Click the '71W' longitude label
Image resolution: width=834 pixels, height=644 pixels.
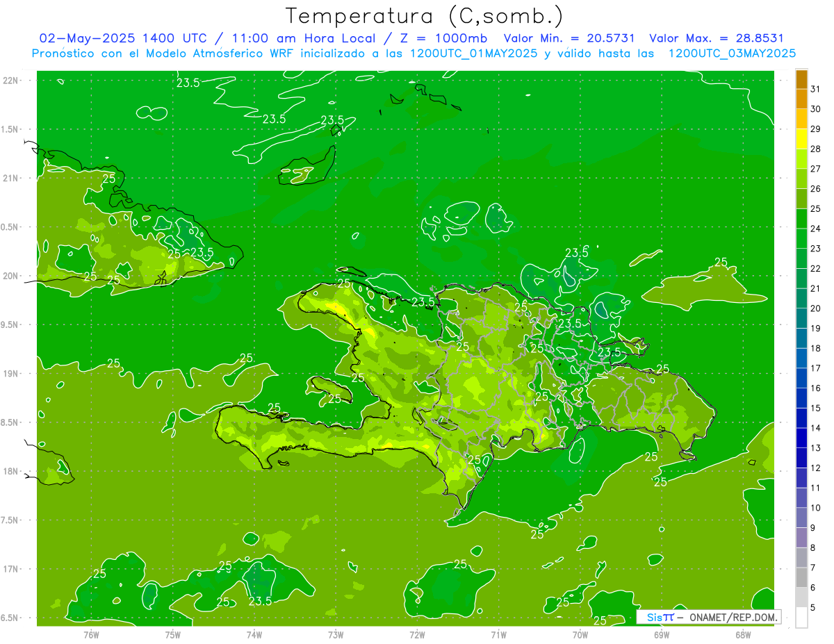pyautogui.click(x=498, y=634)
